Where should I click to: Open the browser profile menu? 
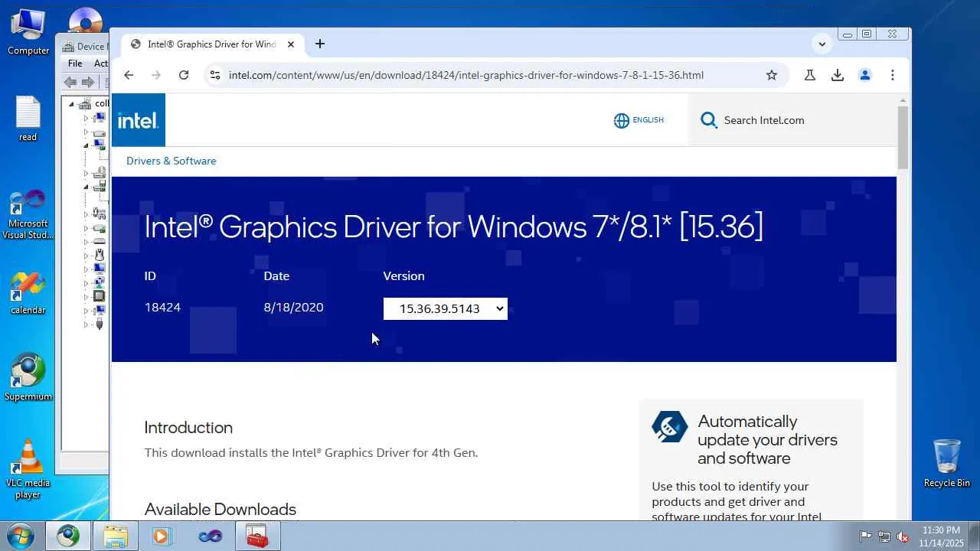[x=865, y=75]
